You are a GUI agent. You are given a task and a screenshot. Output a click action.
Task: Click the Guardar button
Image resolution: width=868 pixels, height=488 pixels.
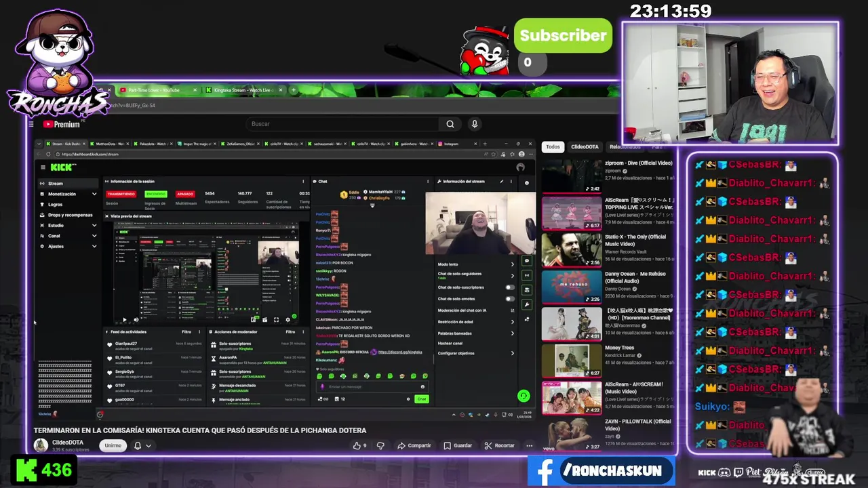(458, 445)
